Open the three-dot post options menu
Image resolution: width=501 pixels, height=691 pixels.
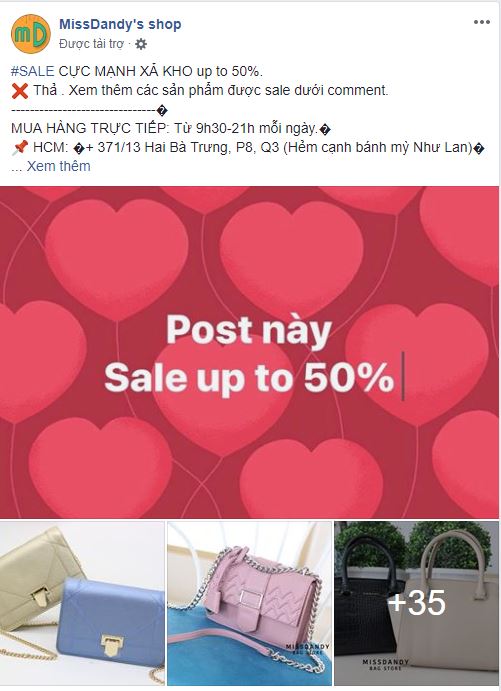tap(482, 22)
